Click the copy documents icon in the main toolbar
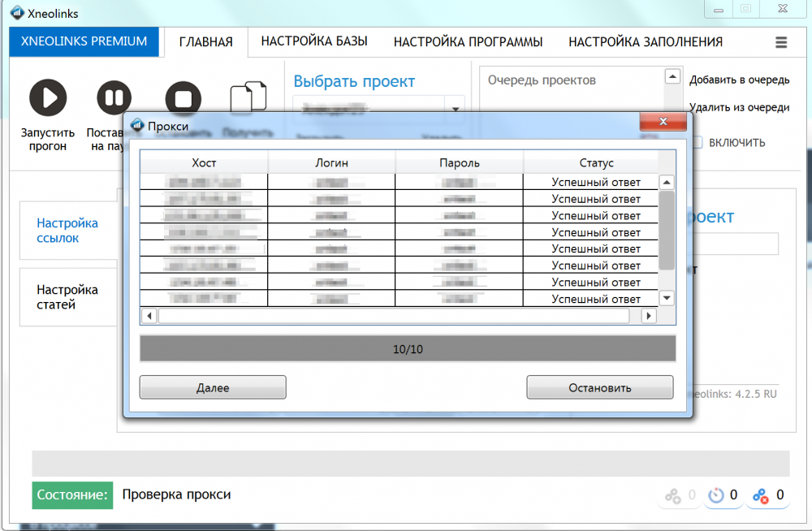This screenshot has height=531, width=812. coord(248,97)
